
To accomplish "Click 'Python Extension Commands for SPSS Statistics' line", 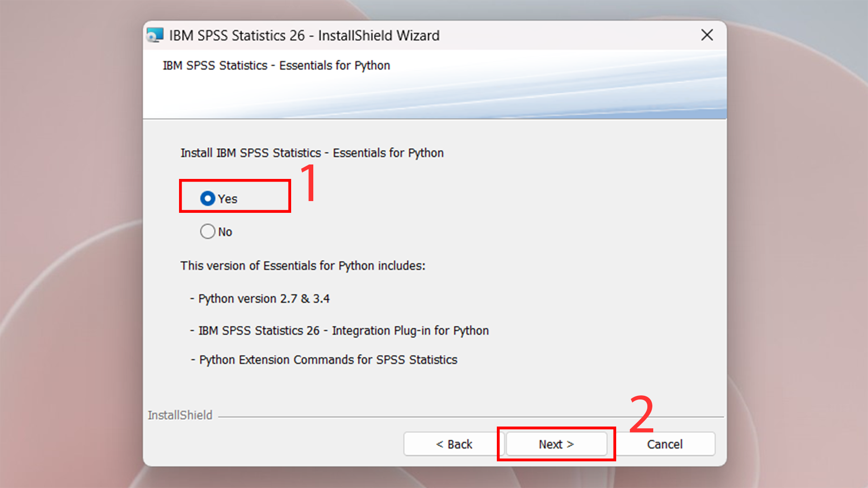I will pos(324,360).
